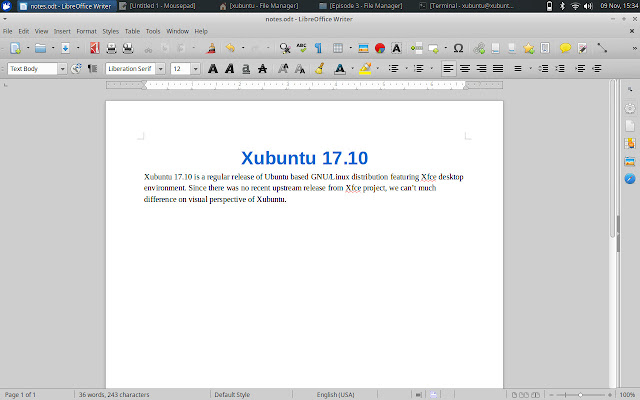Image resolution: width=640 pixels, height=400 pixels.
Task: Open Find and Replace tool
Action: tap(284, 48)
